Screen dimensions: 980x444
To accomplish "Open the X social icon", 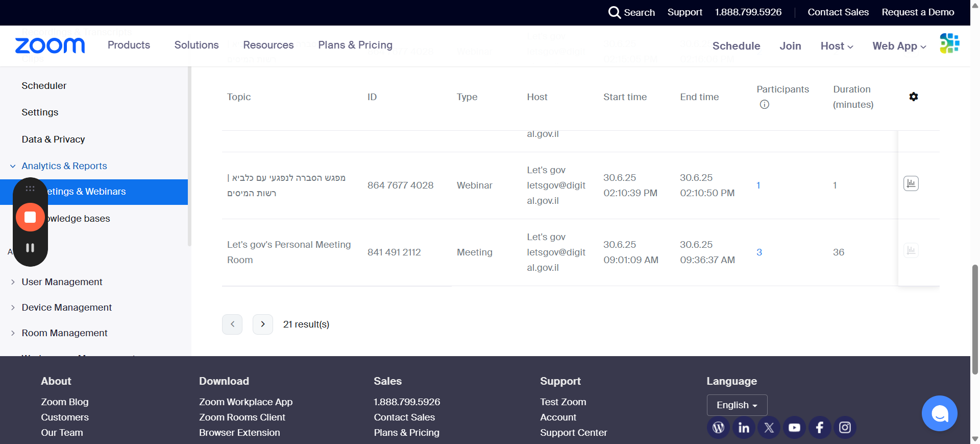I will [x=769, y=427].
